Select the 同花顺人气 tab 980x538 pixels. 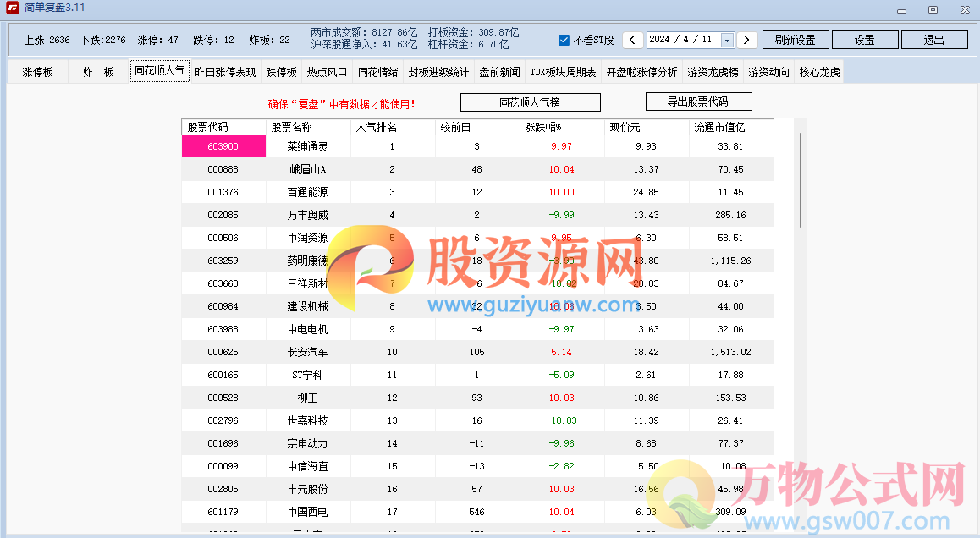click(x=160, y=71)
